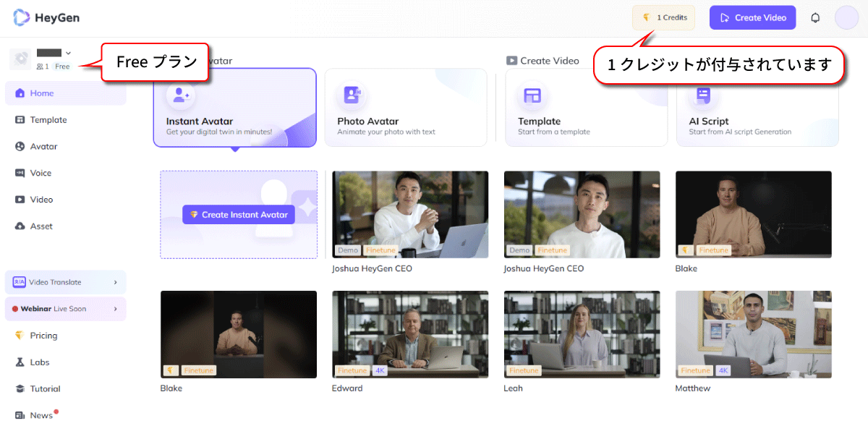Viewport: 868px width, 434px height.
Task: Click the Video sidebar icon
Action: [x=20, y=200]
